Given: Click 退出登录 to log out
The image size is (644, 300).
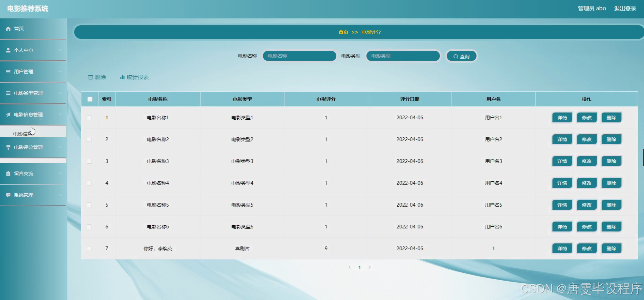Looking at the screenshot, I should [625, 9].
